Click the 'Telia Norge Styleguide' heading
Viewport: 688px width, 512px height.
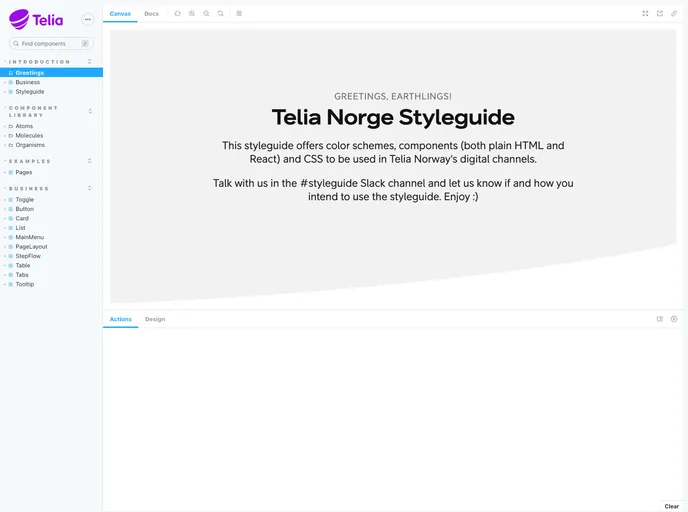click(x=393, y=118)
